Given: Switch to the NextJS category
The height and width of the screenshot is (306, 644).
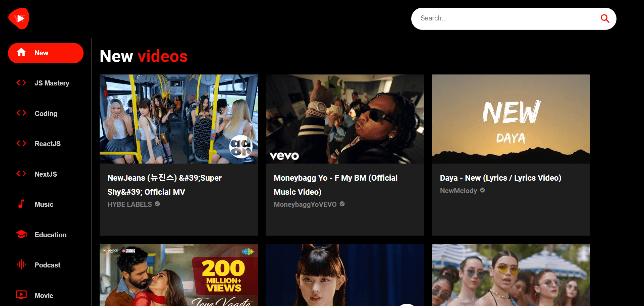Looking at the screenshot, I should [46, 174].
